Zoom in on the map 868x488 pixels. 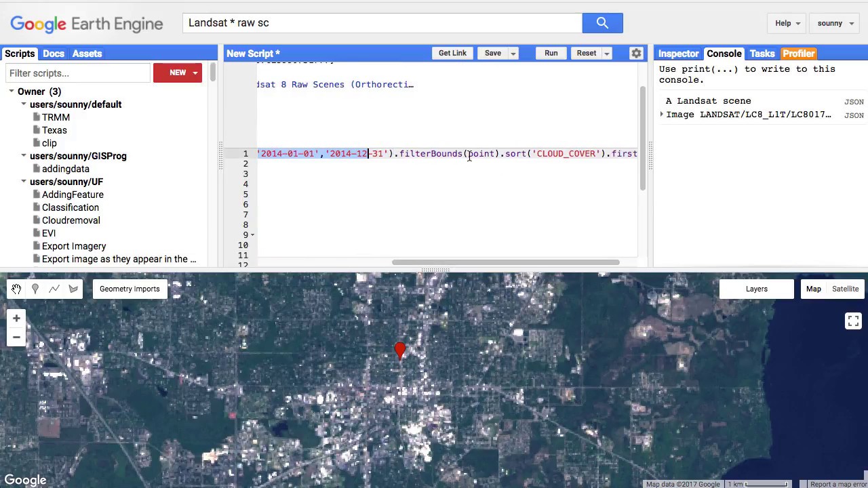[x=16, y=318]
